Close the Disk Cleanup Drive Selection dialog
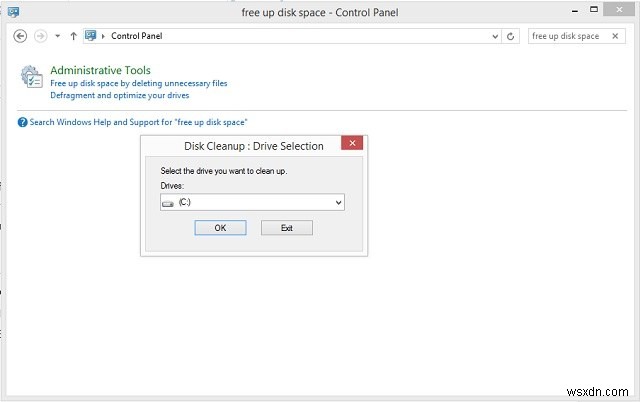 (351, 145)
